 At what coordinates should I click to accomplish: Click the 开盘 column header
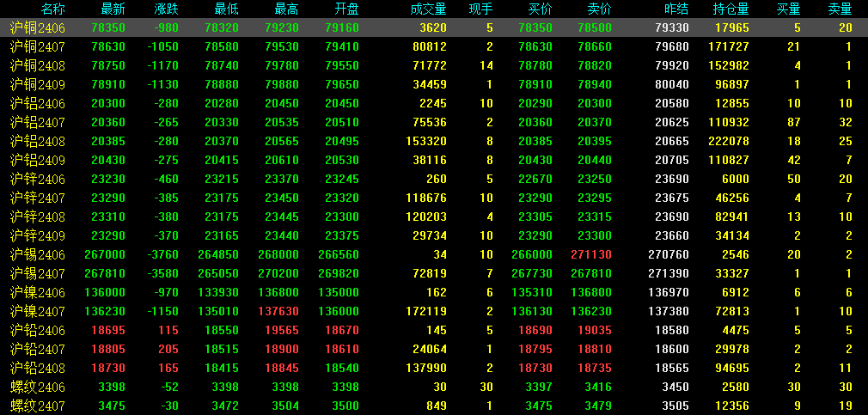[x=346, y=9]
